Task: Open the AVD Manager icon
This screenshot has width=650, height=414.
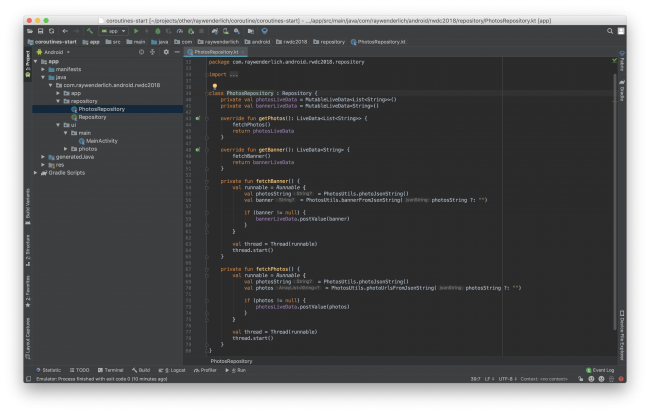Action: click(226, 31)
